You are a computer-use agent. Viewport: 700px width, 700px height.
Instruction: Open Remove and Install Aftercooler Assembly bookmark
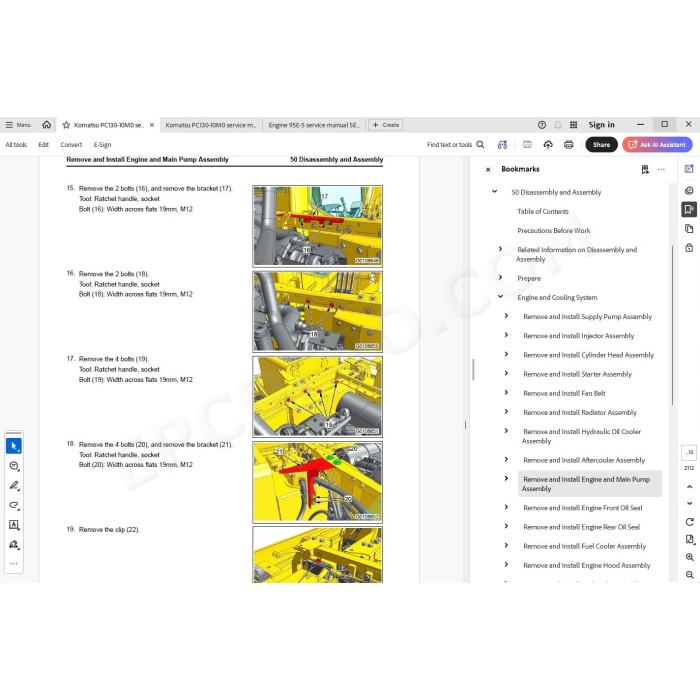[x=584, y=460]
